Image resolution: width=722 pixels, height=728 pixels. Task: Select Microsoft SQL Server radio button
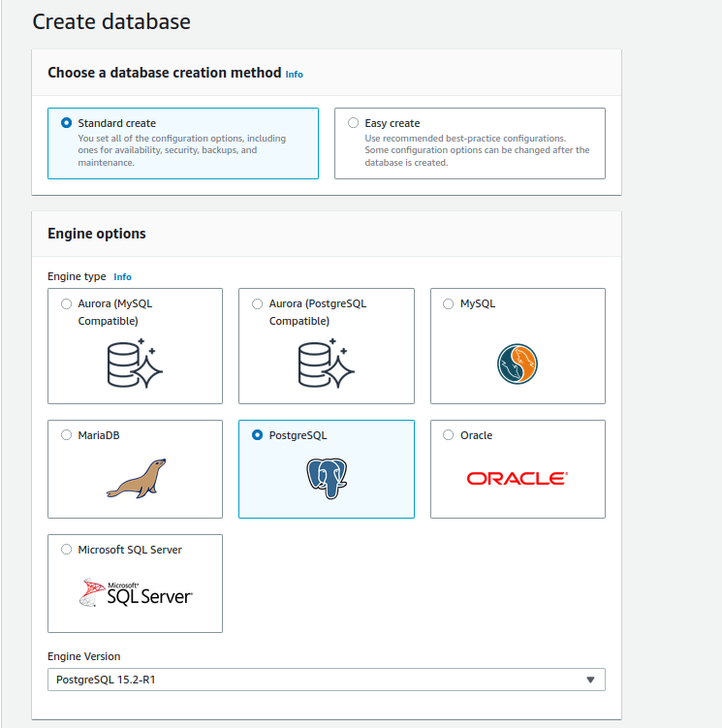pyautogui.click(x=67, y=550)
